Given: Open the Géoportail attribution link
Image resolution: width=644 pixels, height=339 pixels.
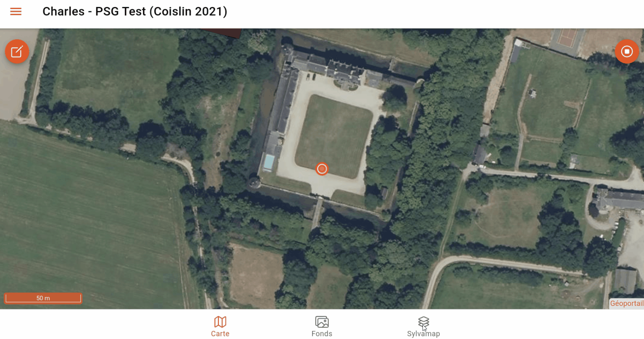Looking at the screenshot, I should [x=627, y=303].
